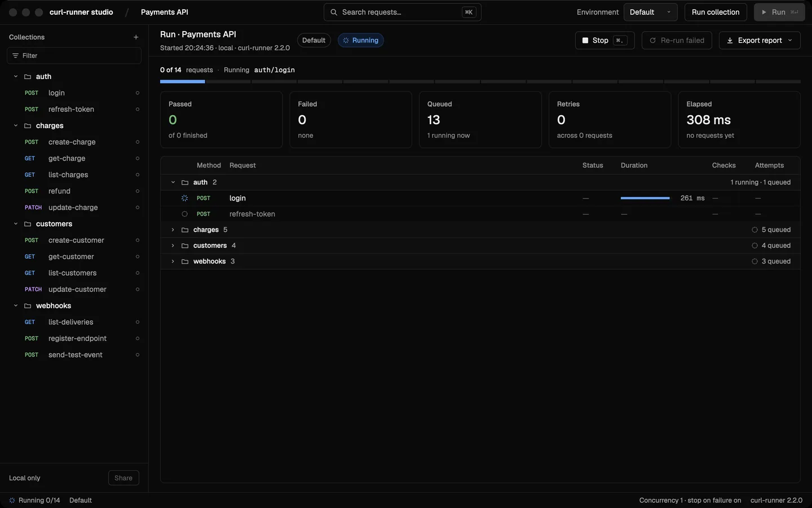
Task: Collapse the auth collection in sidebar
Action: 16,77
